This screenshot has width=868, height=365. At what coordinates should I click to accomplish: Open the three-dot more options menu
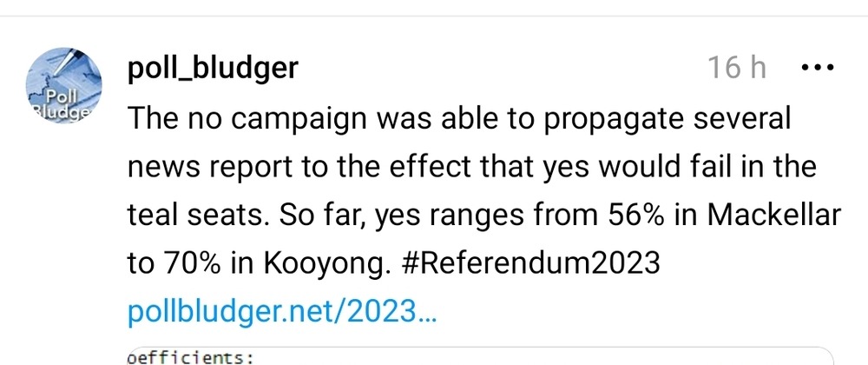pos(815,68)
